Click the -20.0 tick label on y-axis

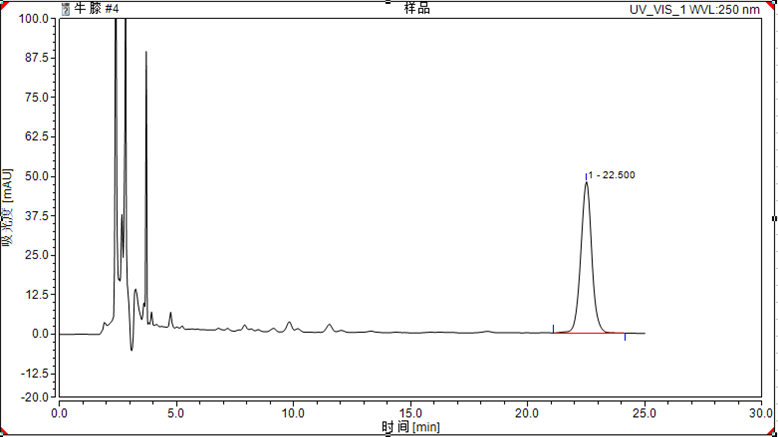36,396
